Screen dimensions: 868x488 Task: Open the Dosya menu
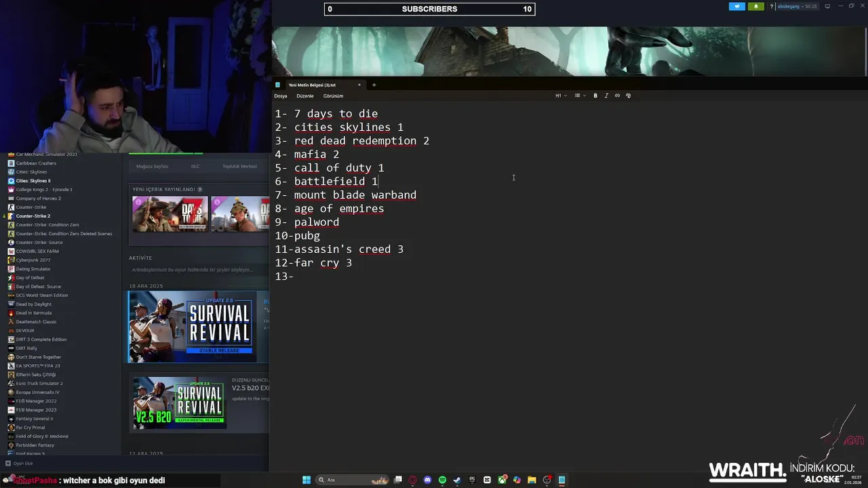pyautogui.click(x=281, y=96)
